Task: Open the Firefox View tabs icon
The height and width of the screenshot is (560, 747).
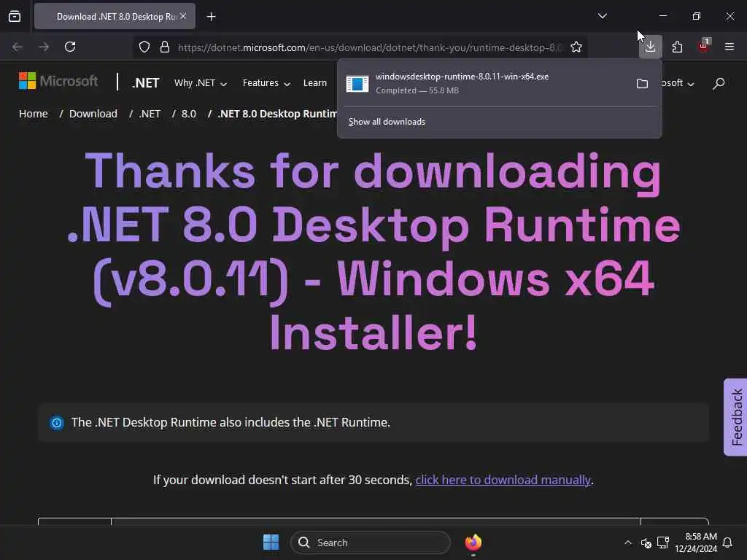Action: tap(15, 17)
